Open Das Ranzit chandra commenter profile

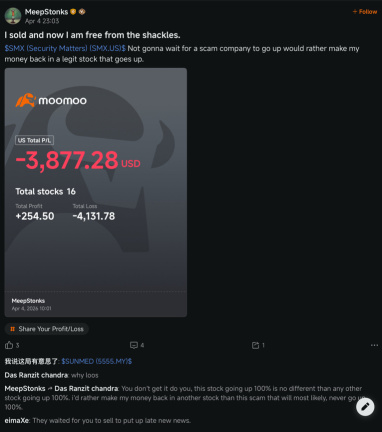click(x=36, y=375)
